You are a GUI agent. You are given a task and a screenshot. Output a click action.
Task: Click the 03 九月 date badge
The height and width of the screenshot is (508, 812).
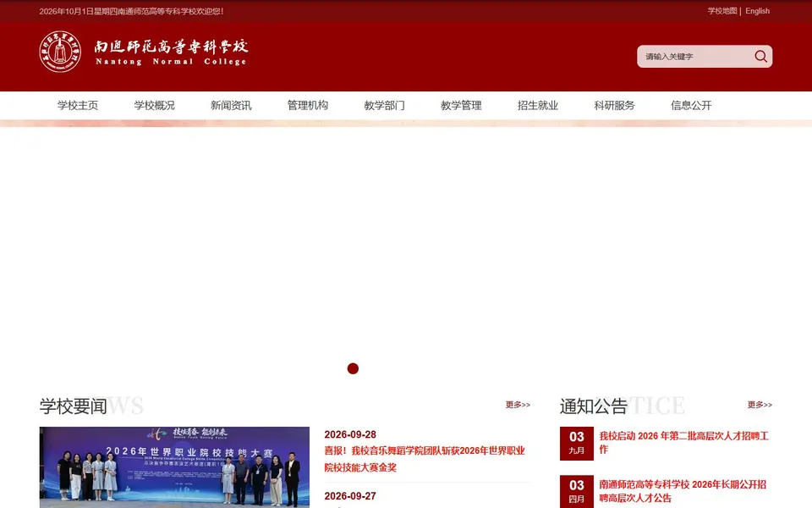coord(576,443)
